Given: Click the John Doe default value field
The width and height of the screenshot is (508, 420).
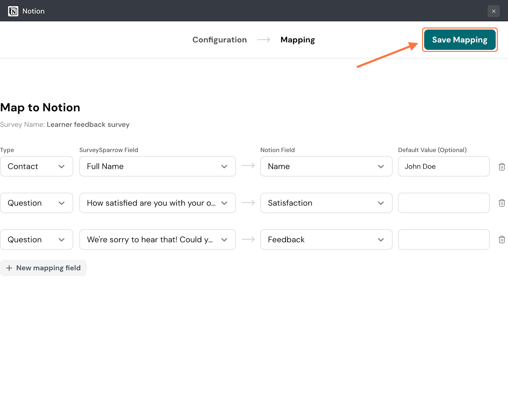Looking at the screenshot, I should tap(444, 166).
